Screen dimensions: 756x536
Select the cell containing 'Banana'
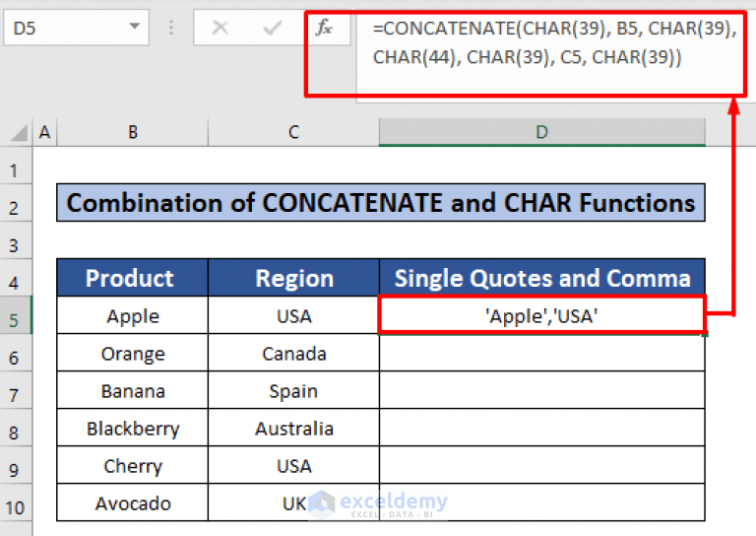point(132,390)
